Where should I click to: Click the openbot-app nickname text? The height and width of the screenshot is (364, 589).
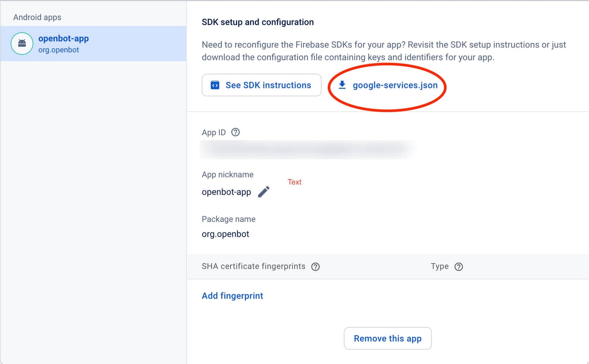pyautogui.click(x=226, y=192)
